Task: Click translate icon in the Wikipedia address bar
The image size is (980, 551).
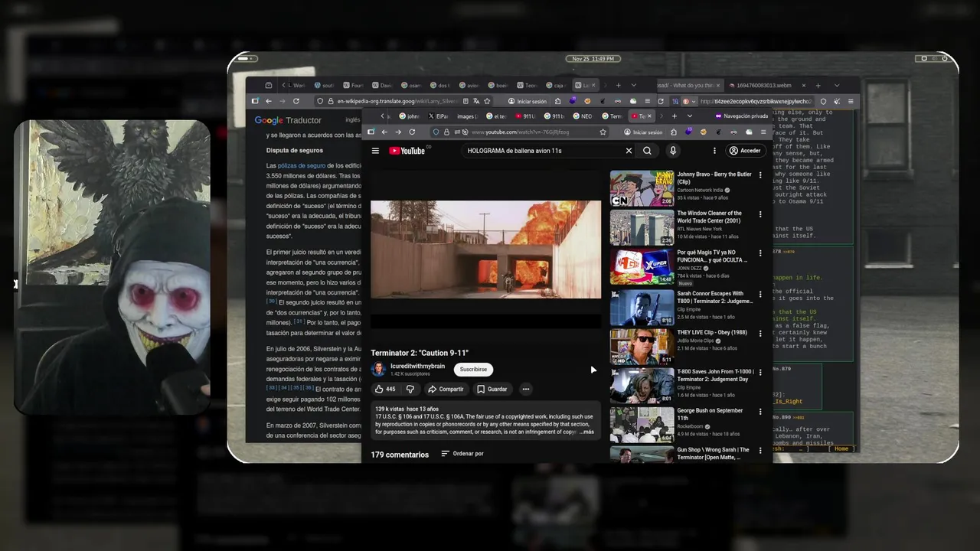Action: point(476,101)
